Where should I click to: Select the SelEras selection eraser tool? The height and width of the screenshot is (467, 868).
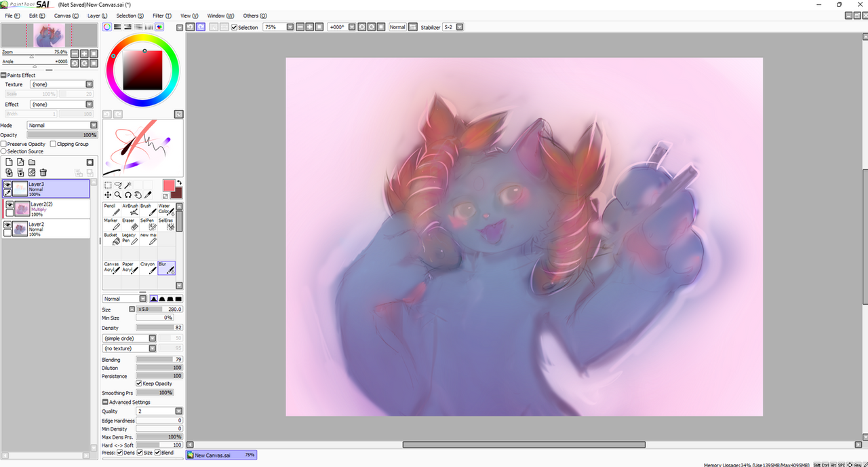click(x=166, y=224)
